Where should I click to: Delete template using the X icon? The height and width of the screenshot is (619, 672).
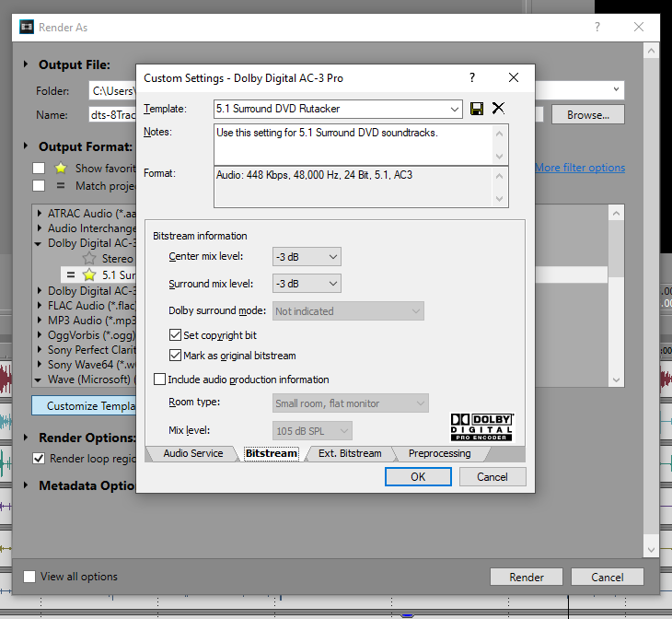coord(498,108)
